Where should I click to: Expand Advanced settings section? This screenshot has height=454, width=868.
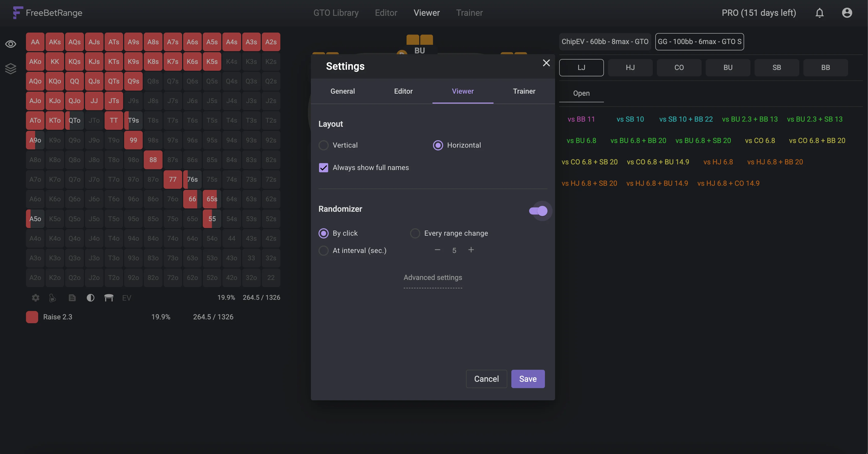click(x=433, y=277)
